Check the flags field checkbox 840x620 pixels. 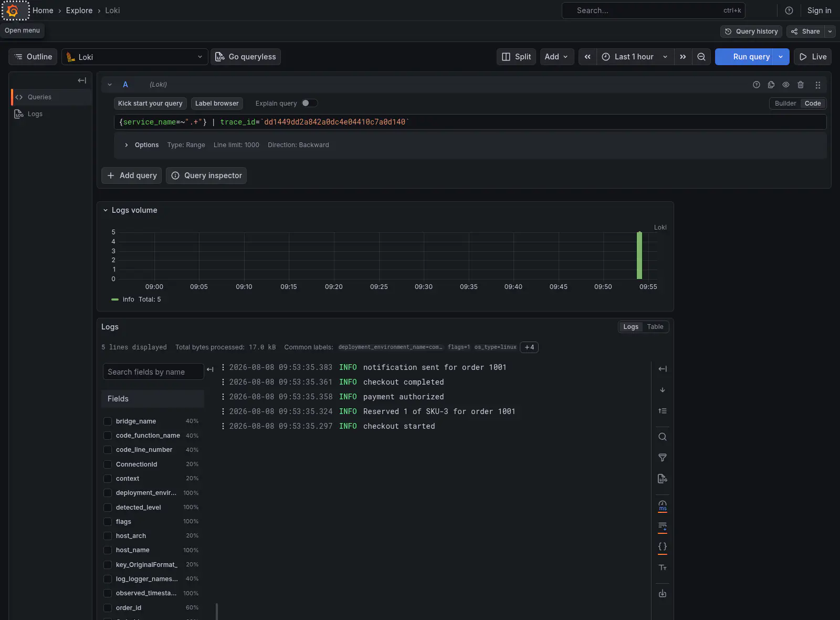pos(108,522)
